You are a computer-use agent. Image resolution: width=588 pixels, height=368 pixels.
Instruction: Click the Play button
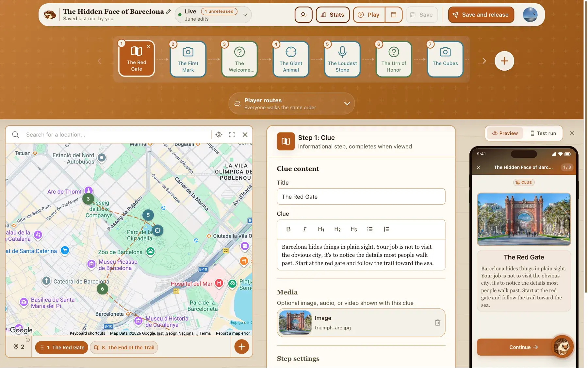369,15
